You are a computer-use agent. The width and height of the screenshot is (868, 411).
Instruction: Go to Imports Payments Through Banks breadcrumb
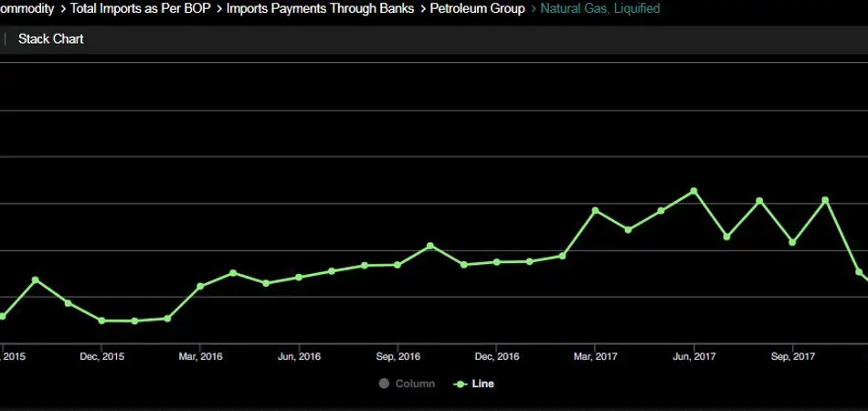pos(320,8)
